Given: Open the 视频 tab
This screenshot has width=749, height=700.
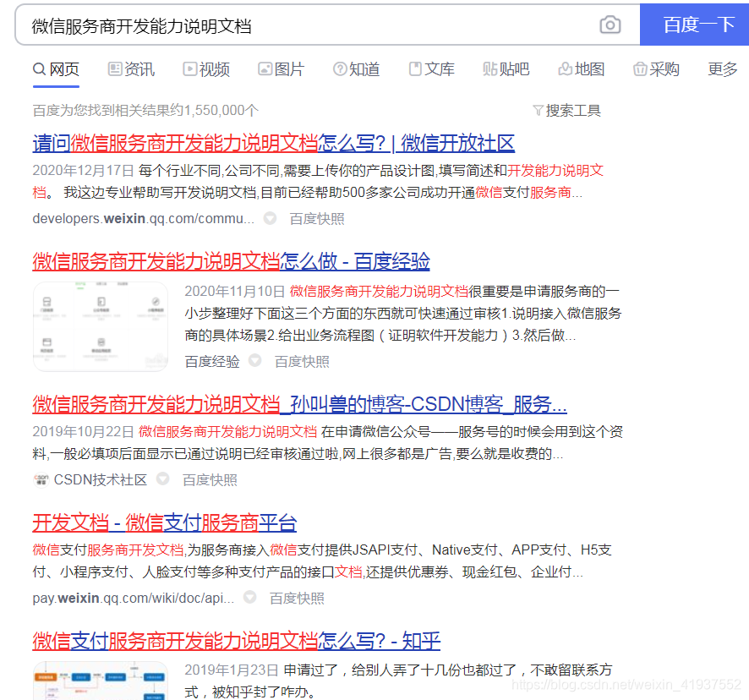Looking at the screenshot, I should pos(206,69).
